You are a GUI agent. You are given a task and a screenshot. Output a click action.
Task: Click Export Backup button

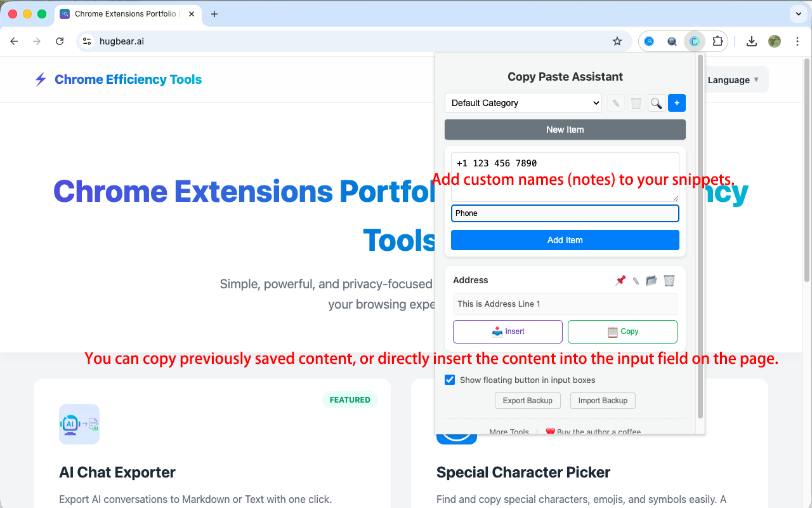527,401
